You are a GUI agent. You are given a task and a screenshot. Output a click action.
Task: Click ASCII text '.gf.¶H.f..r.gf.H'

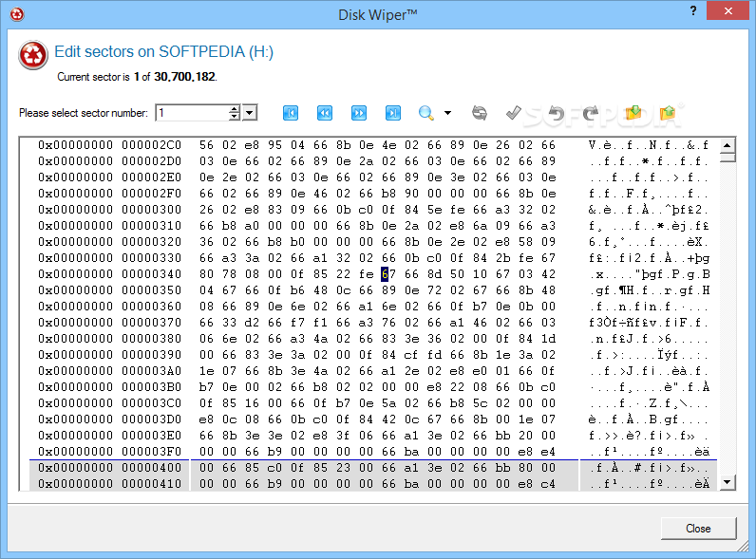(x=649, y=290)
